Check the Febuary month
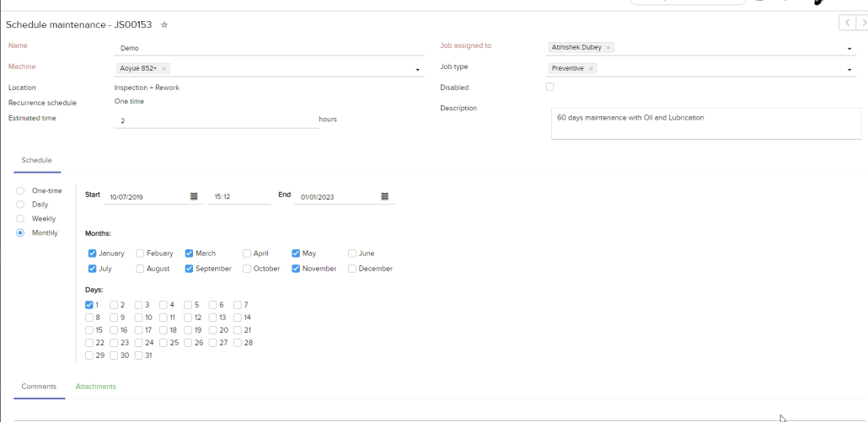Viewport: 868px width, 422px height. click(140, 254)
